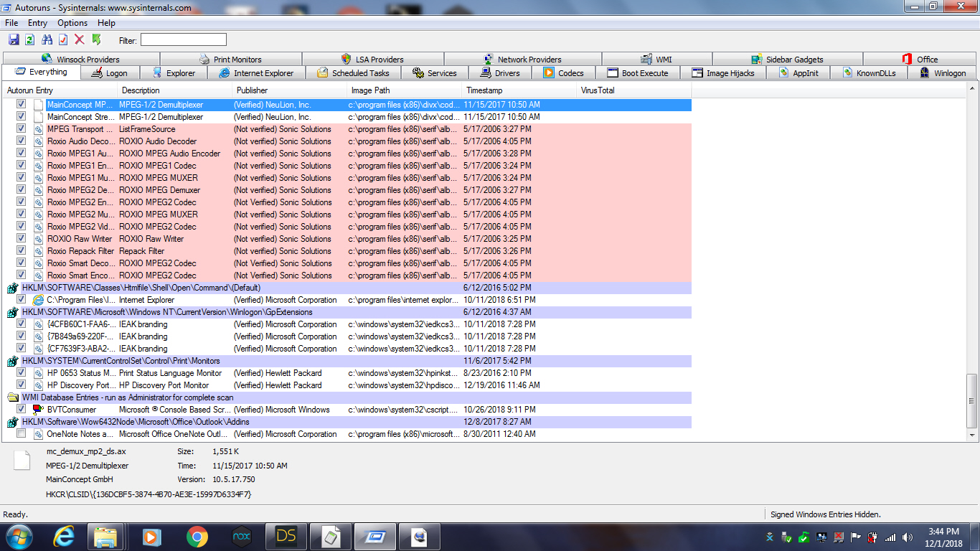Open the DS application taskbar icon
Viewport: 980px width, 551px height.
[x=286, y=537]
